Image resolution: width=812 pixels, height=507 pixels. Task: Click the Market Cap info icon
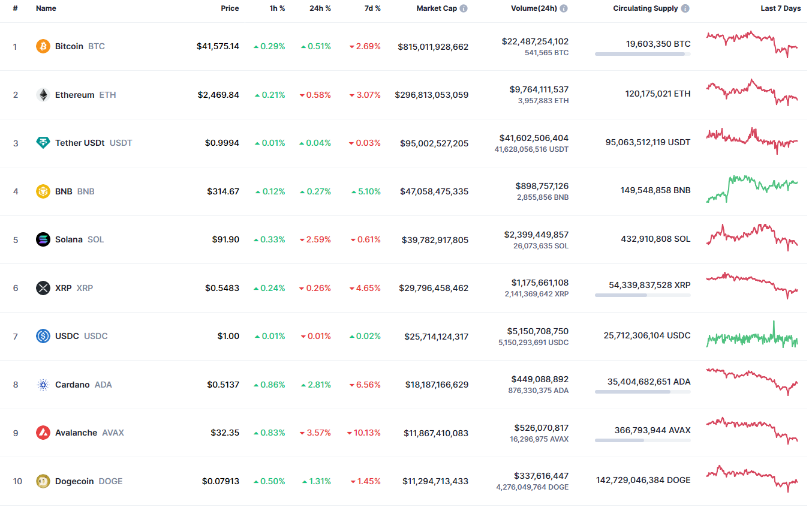(464, 8)
